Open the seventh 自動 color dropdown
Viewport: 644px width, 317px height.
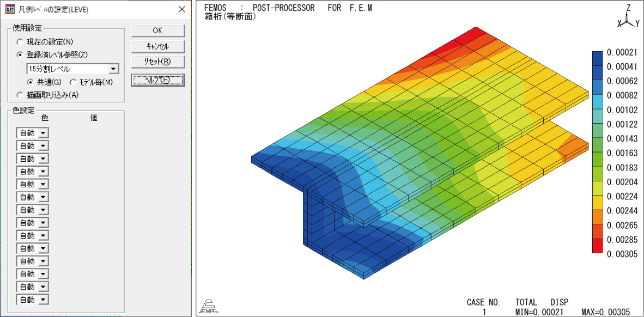44,210
